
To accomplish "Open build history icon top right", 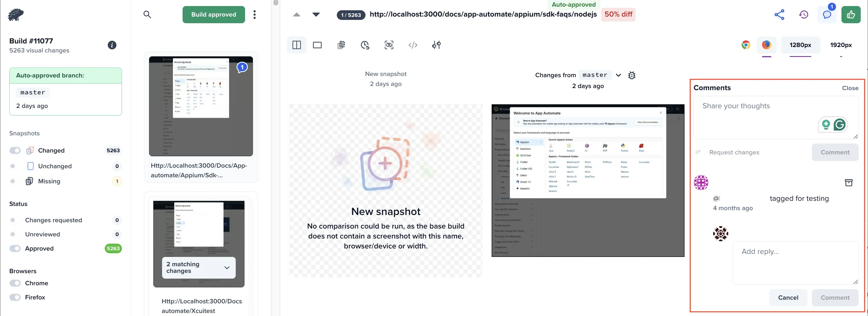I will (804, 14).
